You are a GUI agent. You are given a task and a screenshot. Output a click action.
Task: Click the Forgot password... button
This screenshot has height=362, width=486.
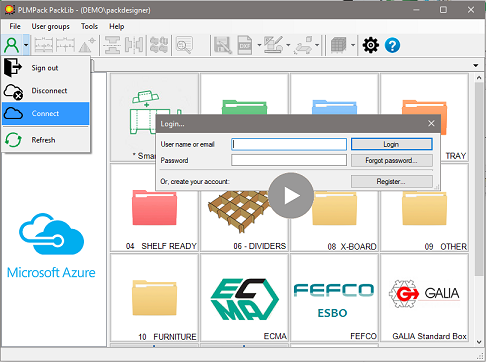(x=392, y=160)
